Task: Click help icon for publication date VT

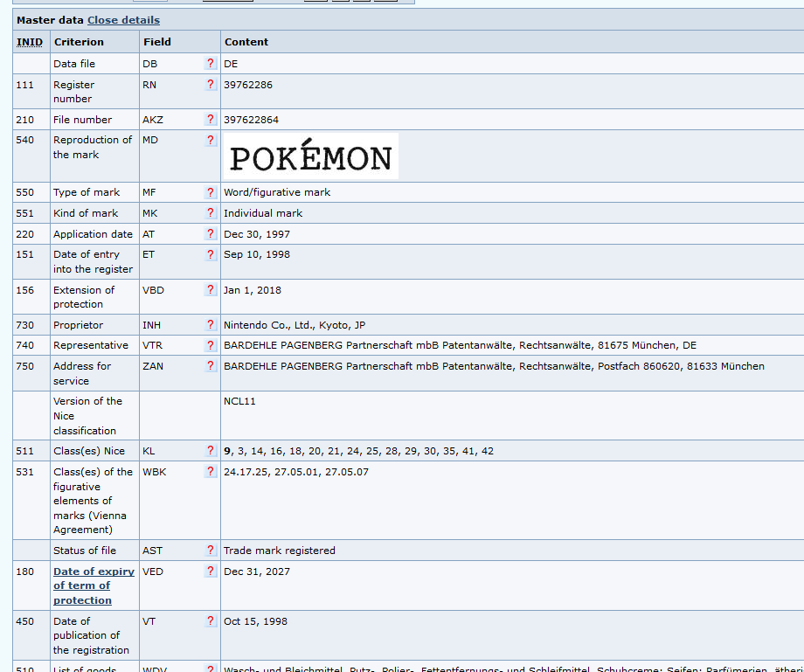Action: pyautogui.click(x=211, y=620)
